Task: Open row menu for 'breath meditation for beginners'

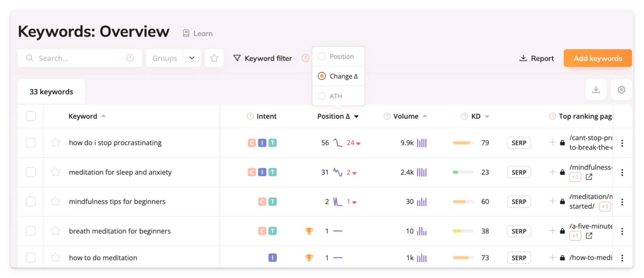Action: coord(622,231)
